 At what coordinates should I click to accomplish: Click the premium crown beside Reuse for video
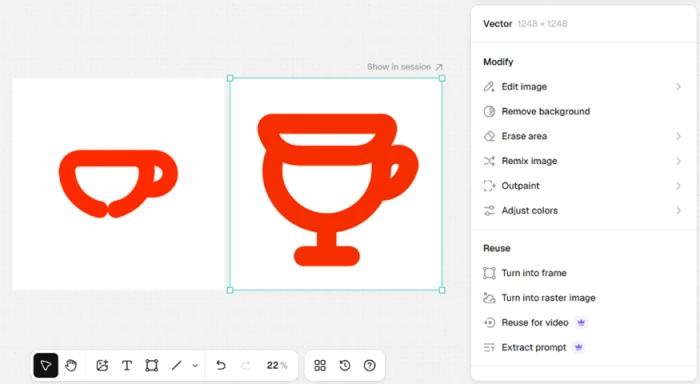[581, 322]
